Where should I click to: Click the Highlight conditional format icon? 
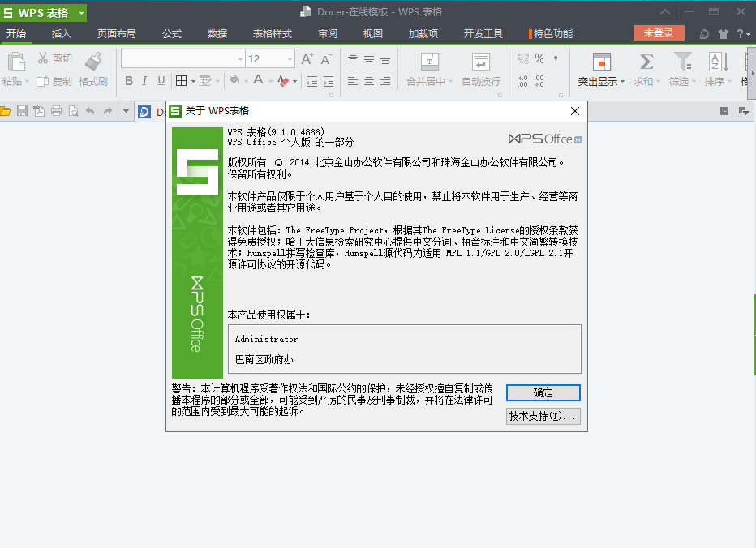pos(601,62)
